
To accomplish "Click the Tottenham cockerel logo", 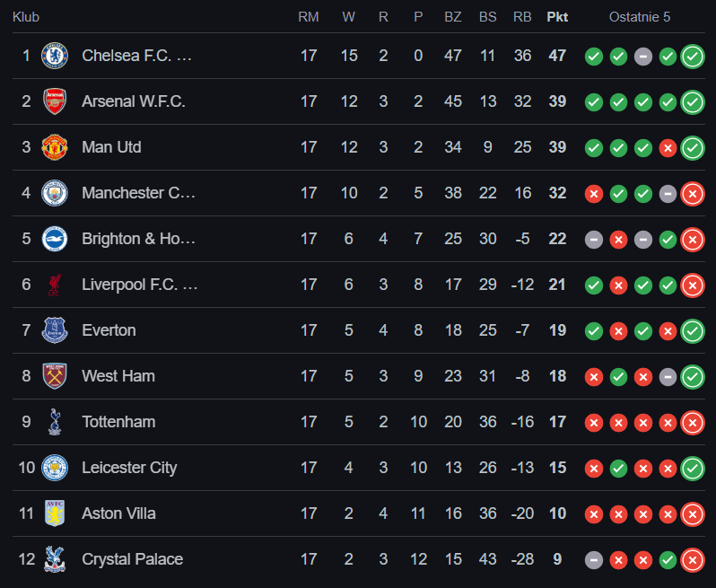I will click(55, 422).
